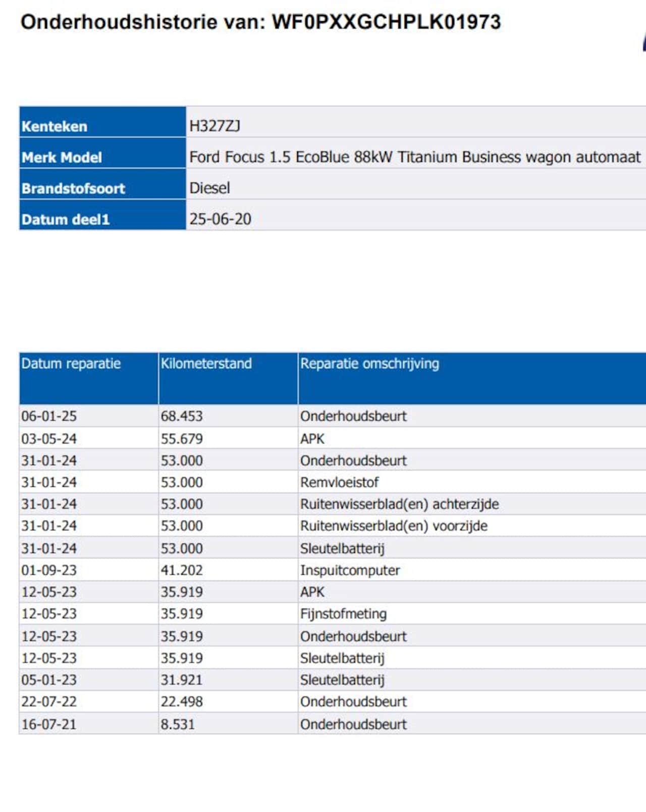Click the Diesel fuel value
Screen dimensions: 646x812
tap(209, 188)
